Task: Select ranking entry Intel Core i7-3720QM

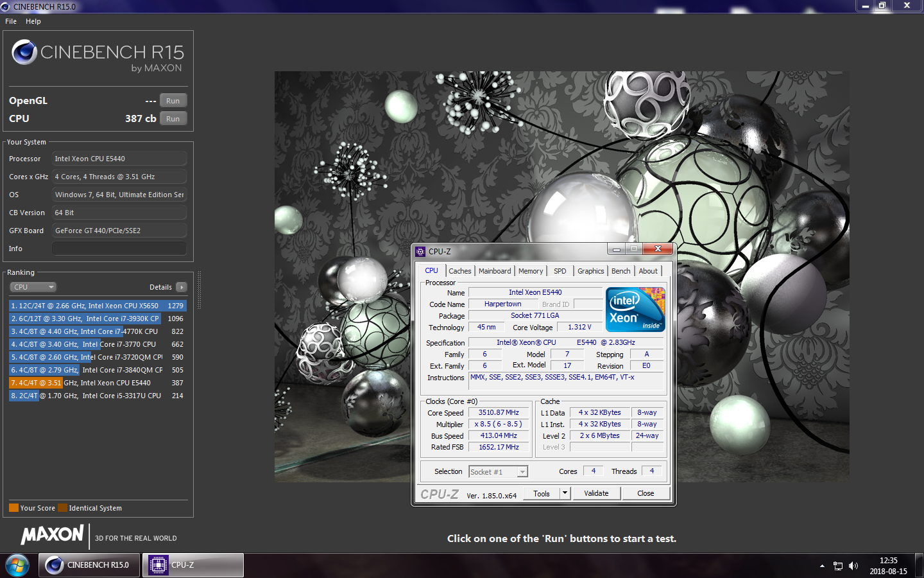Action: [98, 357]
